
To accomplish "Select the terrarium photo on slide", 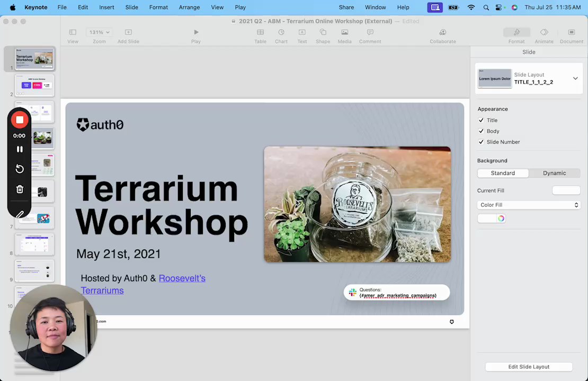I will pos(358,204).
